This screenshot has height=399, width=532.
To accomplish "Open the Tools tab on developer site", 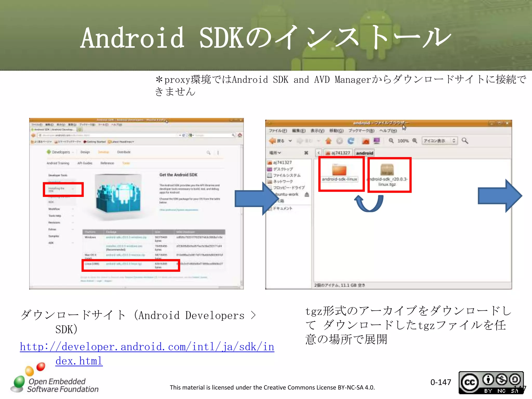I will click(126, 163).
